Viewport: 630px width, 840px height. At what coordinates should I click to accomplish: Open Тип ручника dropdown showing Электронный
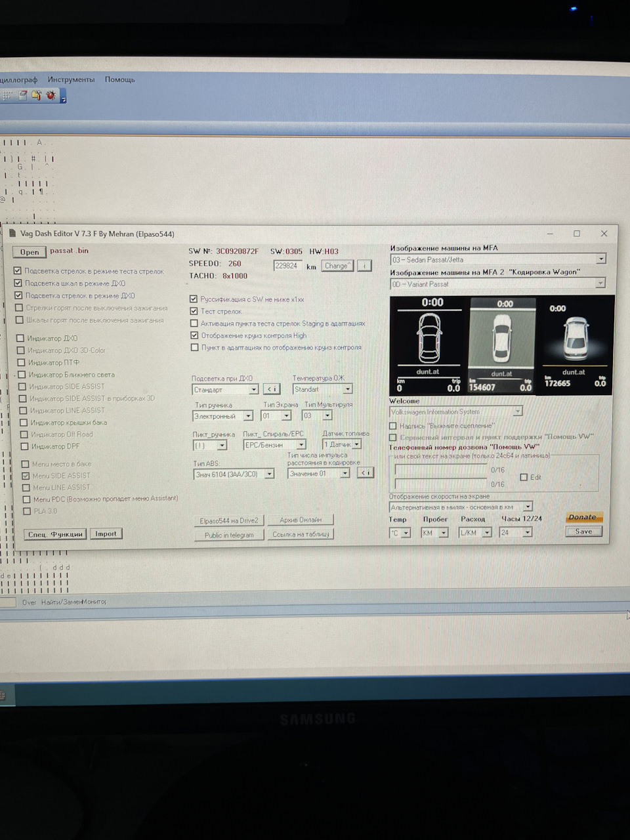point(223,416)
